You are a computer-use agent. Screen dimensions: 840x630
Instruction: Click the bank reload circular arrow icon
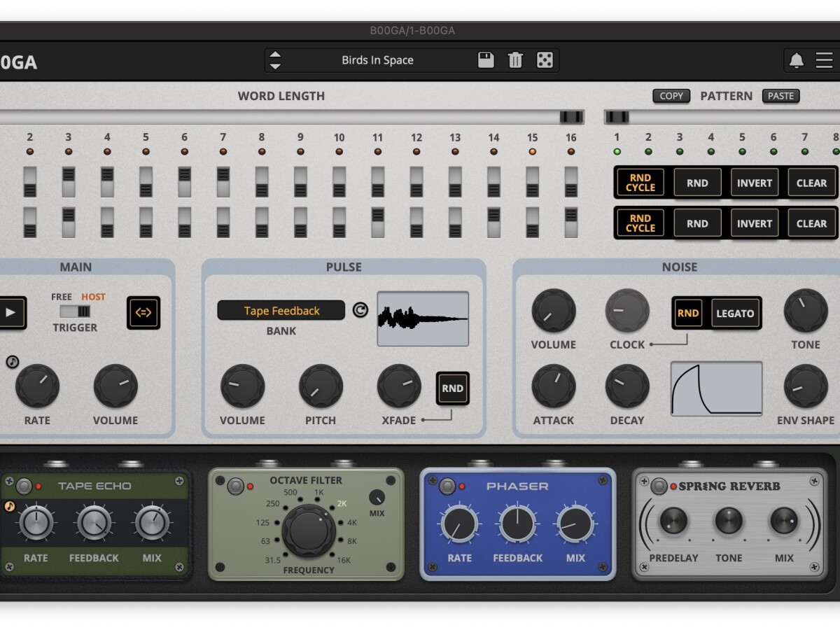(x=360, y=310)
